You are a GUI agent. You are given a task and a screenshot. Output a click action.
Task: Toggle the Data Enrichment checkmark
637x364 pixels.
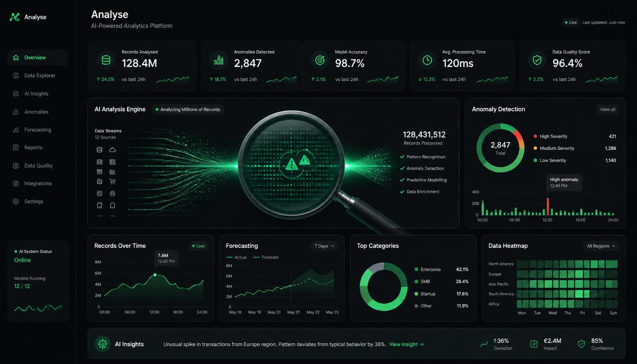[x=402, y=191]
